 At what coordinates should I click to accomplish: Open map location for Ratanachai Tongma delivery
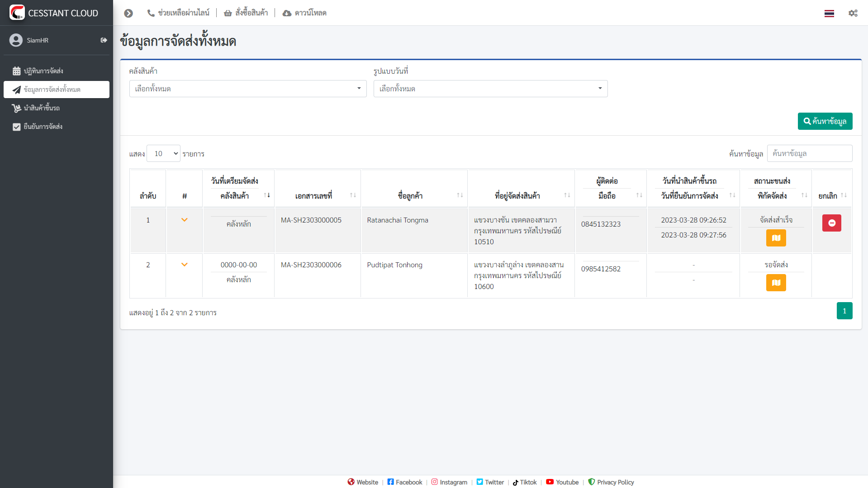point(776,238)
